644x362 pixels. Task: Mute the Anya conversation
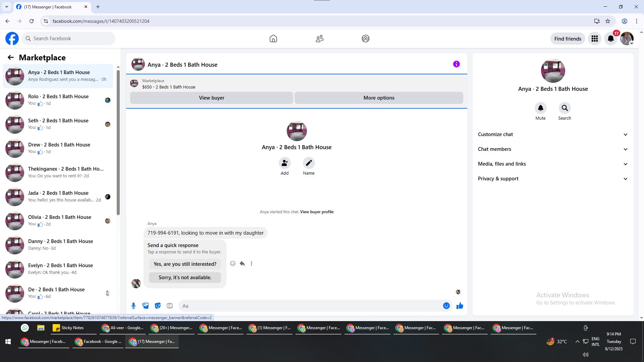pos(540,108)
